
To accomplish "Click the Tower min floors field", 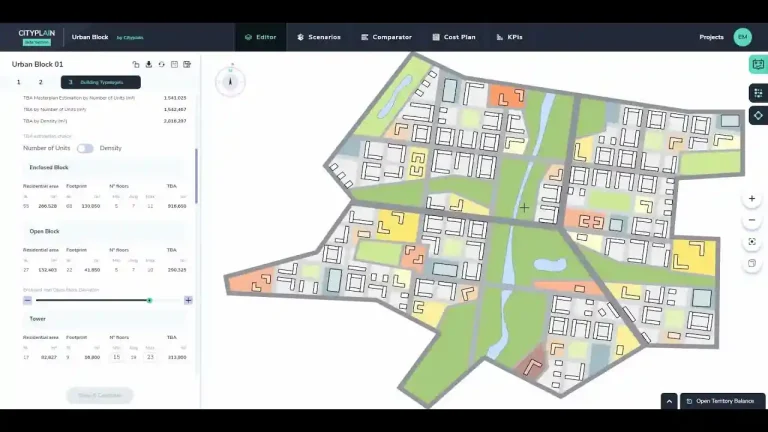I will [x=116, y=357].
